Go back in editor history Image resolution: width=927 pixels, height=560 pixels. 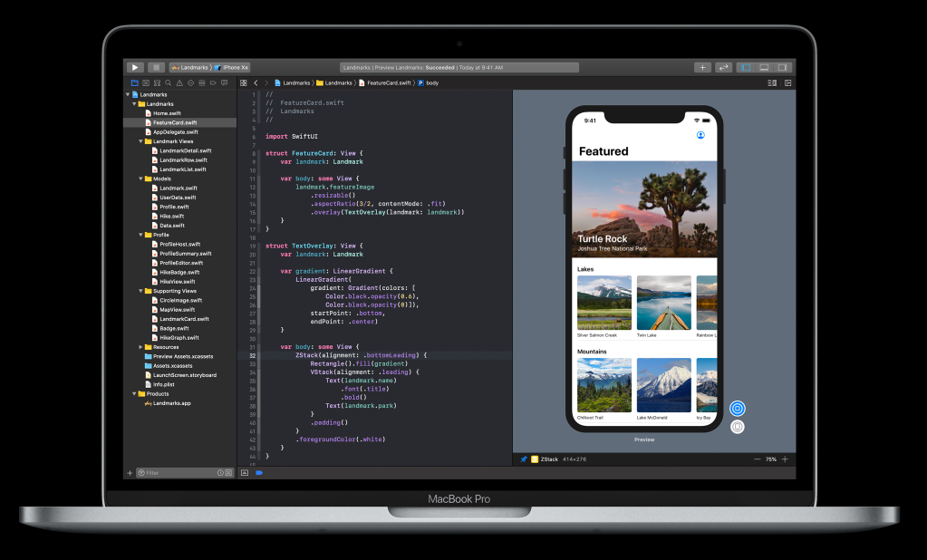[x=256, y=82]
